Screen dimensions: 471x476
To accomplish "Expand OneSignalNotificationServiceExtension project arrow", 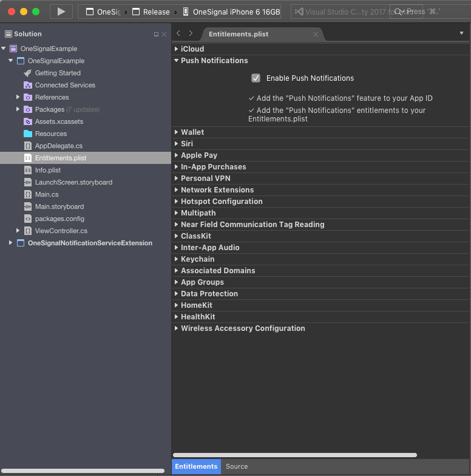I will 10,243.
